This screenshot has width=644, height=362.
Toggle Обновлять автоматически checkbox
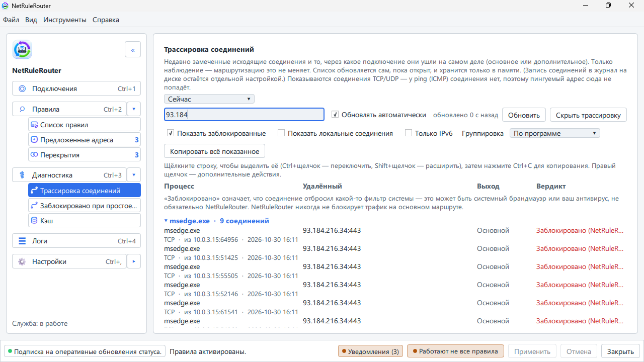[x=336, y=115]
